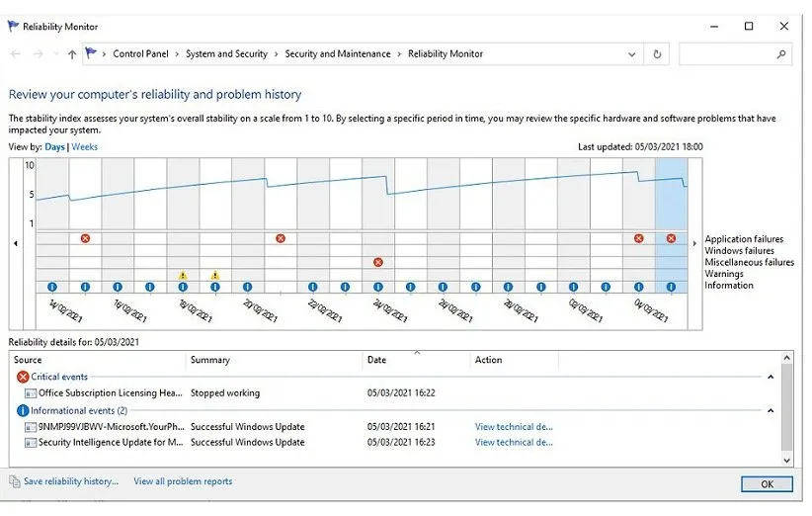The image size is (812, 516).
Task: Open the address bar history dropdown
Action: pyautogui.click(x=633, y=54)
